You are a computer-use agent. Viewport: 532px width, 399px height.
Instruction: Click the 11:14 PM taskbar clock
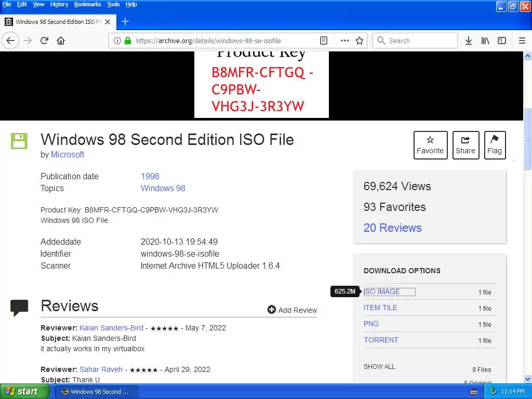tap(513, 392)
